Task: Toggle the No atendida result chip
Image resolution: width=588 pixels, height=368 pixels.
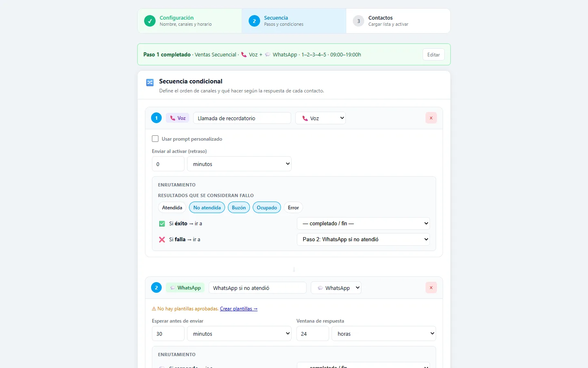Action: click(x=207, y=207)
